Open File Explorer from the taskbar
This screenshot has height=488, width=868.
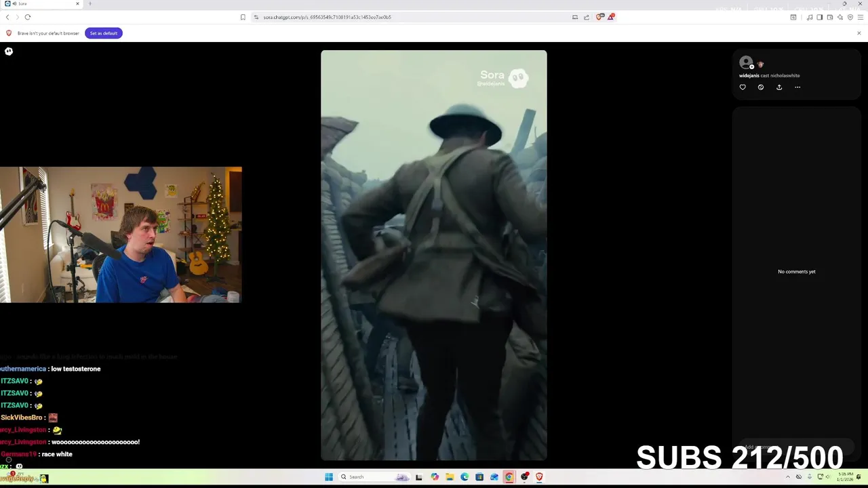tap(449, 477)
